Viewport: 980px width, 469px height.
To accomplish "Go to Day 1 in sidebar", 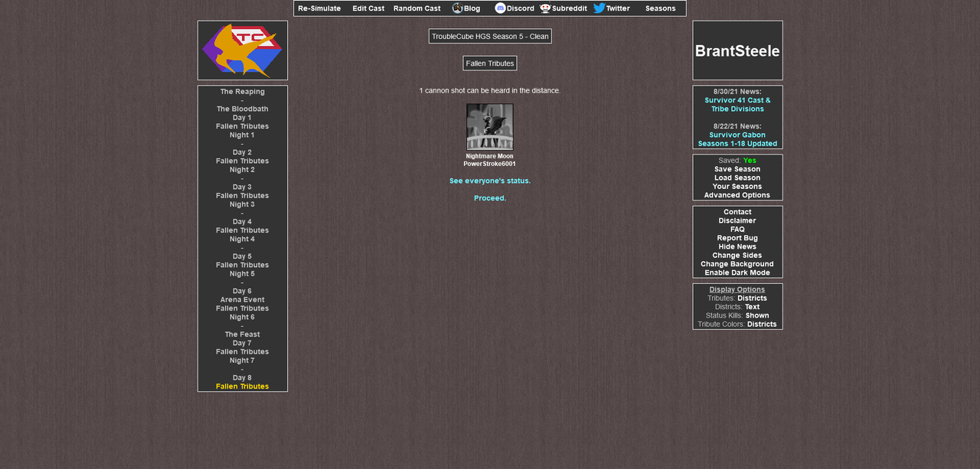I will (x=243, y=118).
